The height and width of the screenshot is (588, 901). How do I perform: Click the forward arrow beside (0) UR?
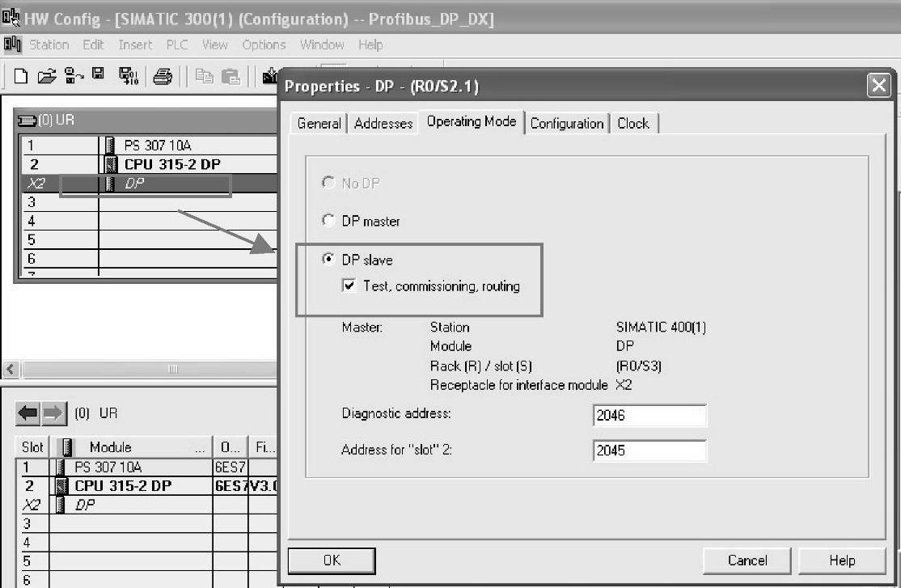click(53, 412)
